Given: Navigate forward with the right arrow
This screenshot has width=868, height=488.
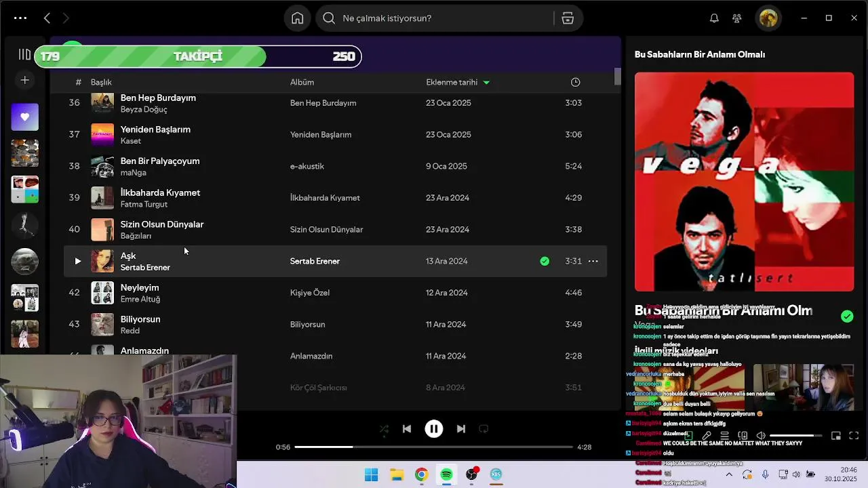Looking at the screenshot, I should 66,18.
